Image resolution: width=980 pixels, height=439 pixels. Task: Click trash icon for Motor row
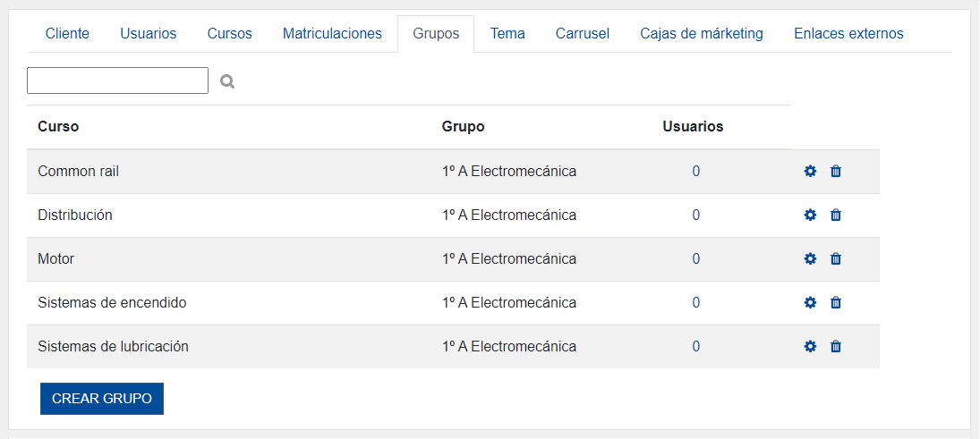pyautogui.click(x=836, y=258)
